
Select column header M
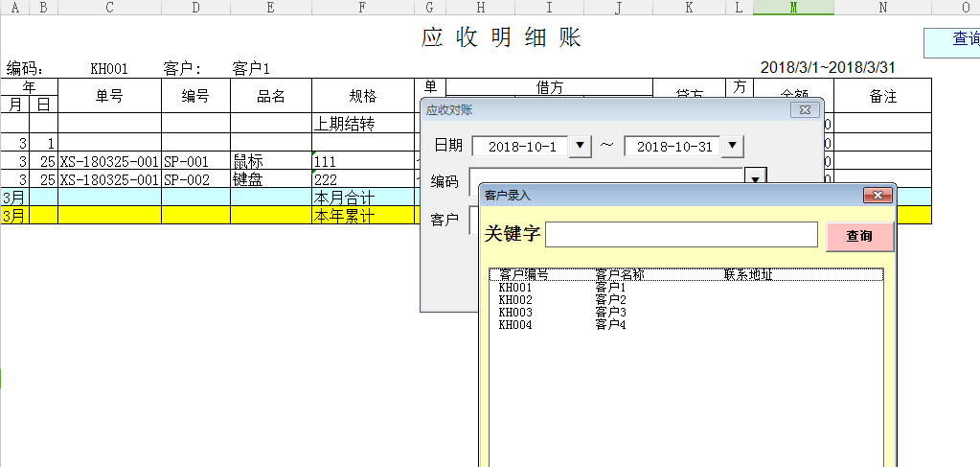[x=793, y=8]
